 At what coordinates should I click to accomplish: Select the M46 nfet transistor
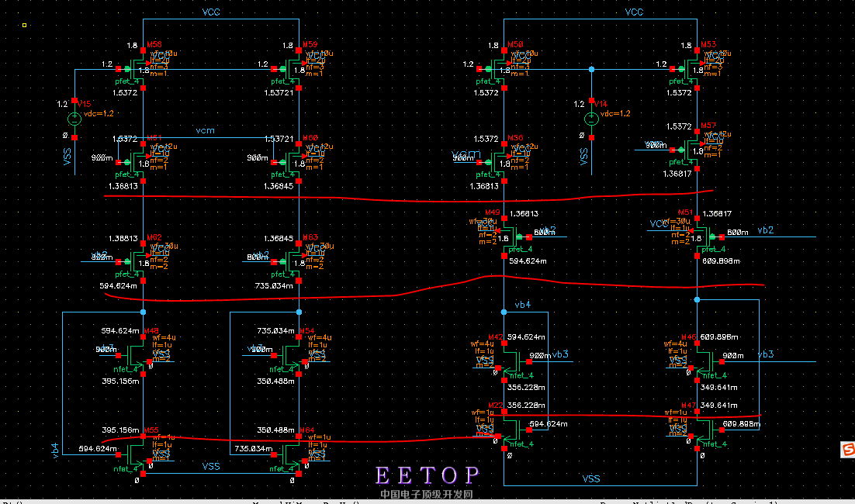702,360
